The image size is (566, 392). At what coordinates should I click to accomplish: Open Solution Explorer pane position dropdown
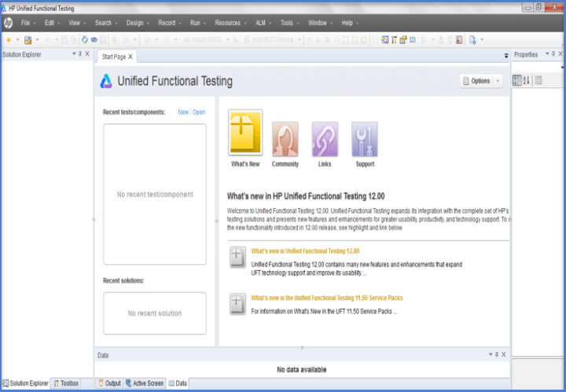point(73,54)
